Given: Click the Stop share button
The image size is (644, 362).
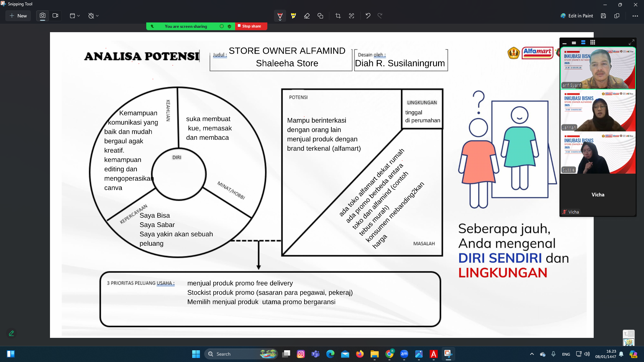Looking at the screenshot, I should click(251, 26).
